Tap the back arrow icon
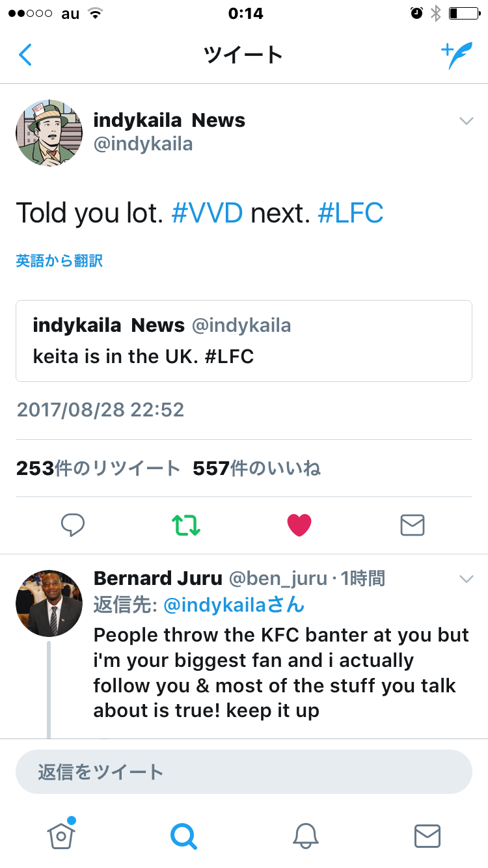Viewport: 488px width, 868px height. pyautogui.click(x=25, y=55)
